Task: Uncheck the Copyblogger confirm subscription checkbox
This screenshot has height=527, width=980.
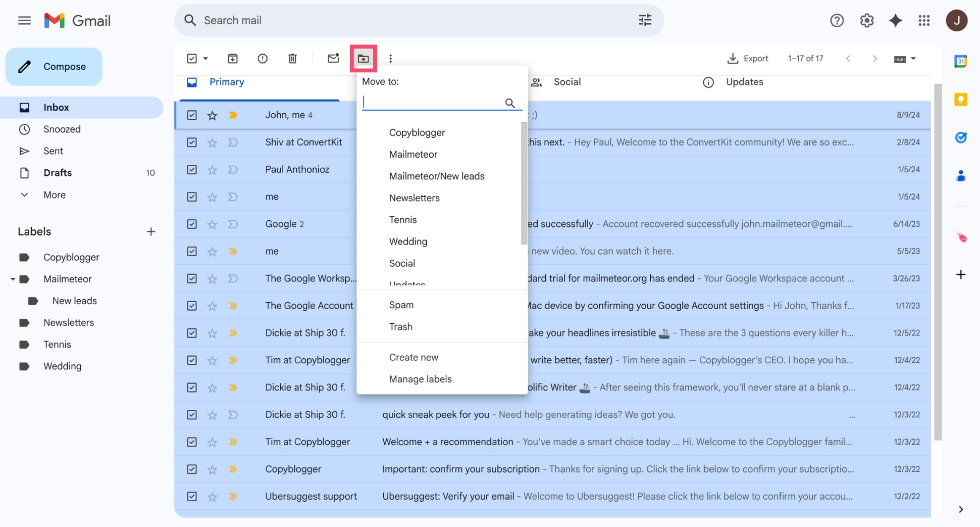Action: click(192, 469)
